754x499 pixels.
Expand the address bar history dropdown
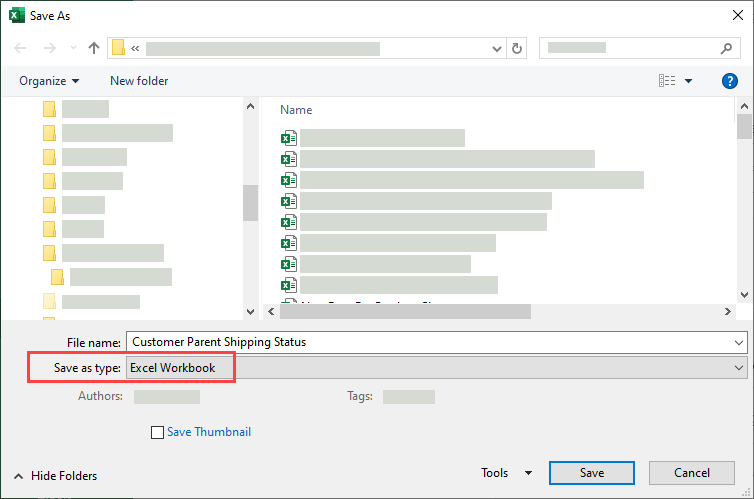[497, 49]
